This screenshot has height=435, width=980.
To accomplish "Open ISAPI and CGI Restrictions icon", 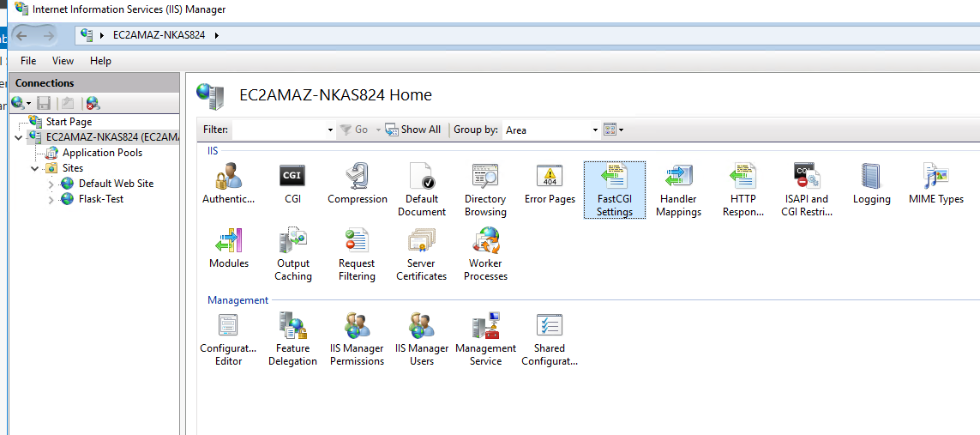I will (807, 190).
